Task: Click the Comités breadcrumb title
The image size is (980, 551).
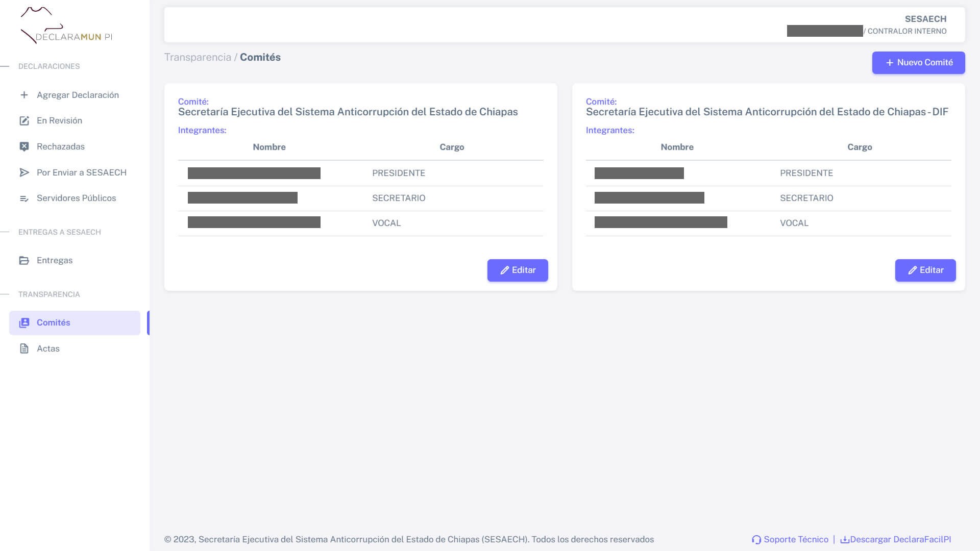Action: coord(260,57)
